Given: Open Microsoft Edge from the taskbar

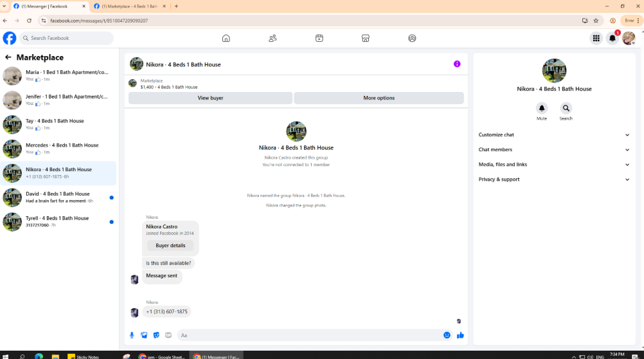Looking at the screenshot, I should pos(39,356).
